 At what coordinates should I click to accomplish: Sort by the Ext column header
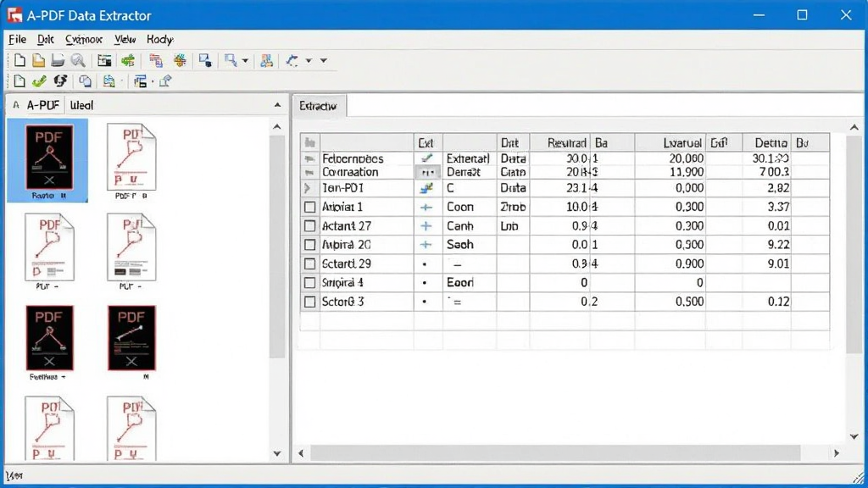click(x=428, y=142)
